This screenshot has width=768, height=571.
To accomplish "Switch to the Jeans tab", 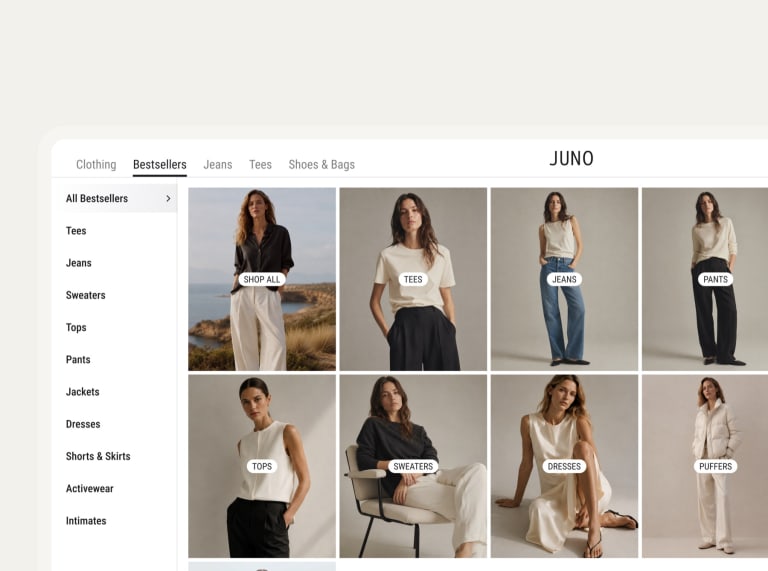I will (x=217, y=165).
